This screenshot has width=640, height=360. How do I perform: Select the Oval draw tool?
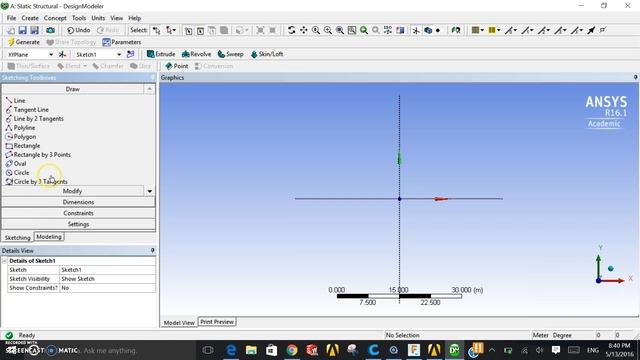[x=16, y=164]
